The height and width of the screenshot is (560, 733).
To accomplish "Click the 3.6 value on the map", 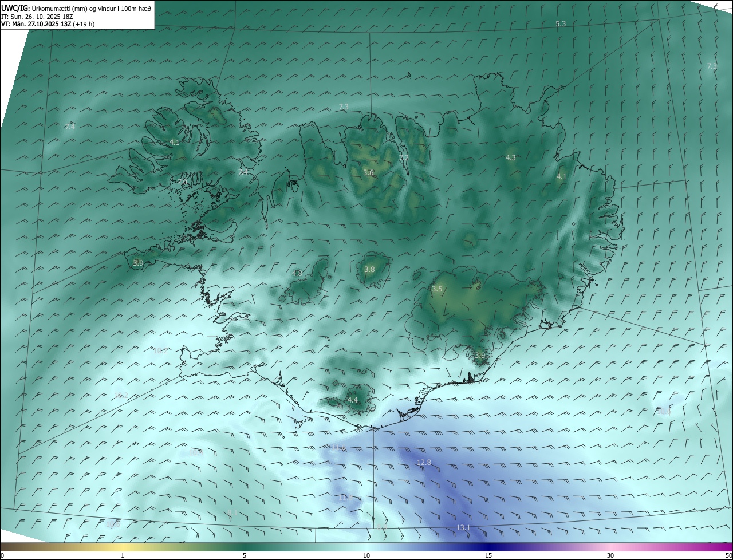I will (369, 172).
